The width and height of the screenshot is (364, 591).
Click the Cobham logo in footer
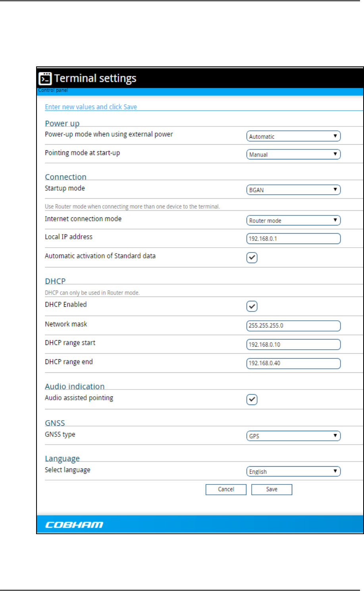click(74, 525)
